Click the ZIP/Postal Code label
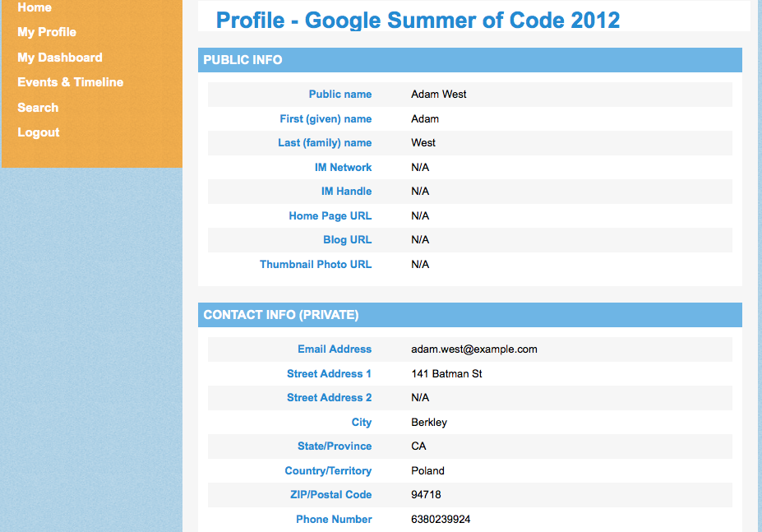Viewport: 762px width, 532px height. coord(331,494)
